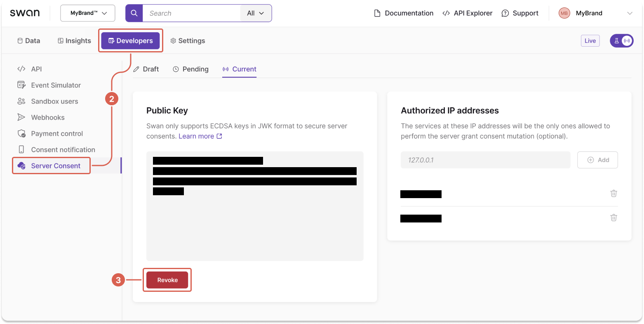Toggle the environment switch near Live badge
The height and width of the screenshot is (324, 644).
(621, 40)
